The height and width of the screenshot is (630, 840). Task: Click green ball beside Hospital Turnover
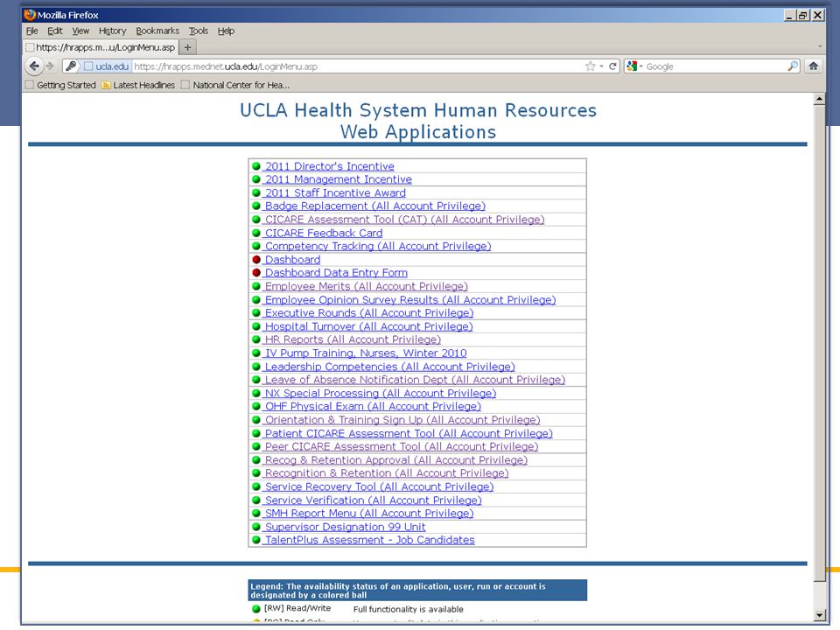(x=256, y=326)
